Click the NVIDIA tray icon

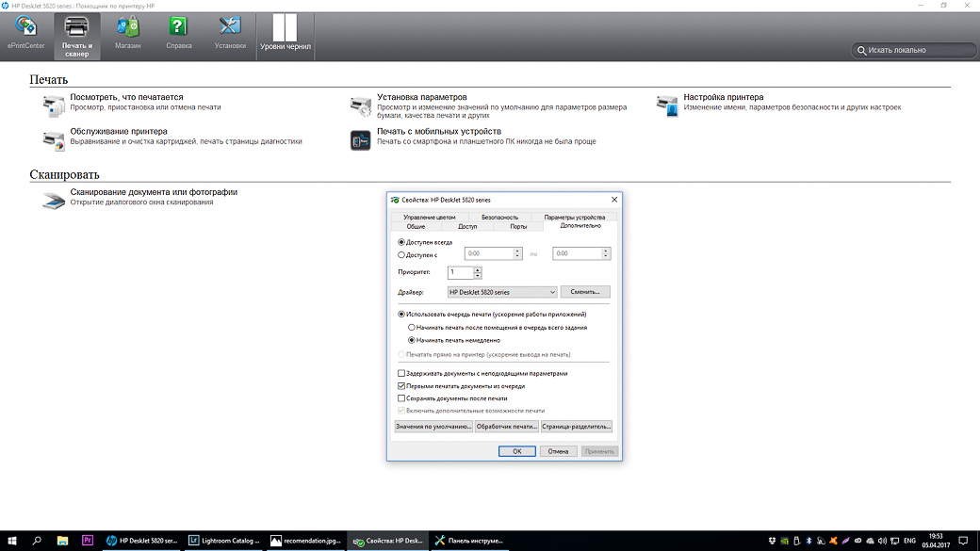pyautogui.click(x=784, y=541)
